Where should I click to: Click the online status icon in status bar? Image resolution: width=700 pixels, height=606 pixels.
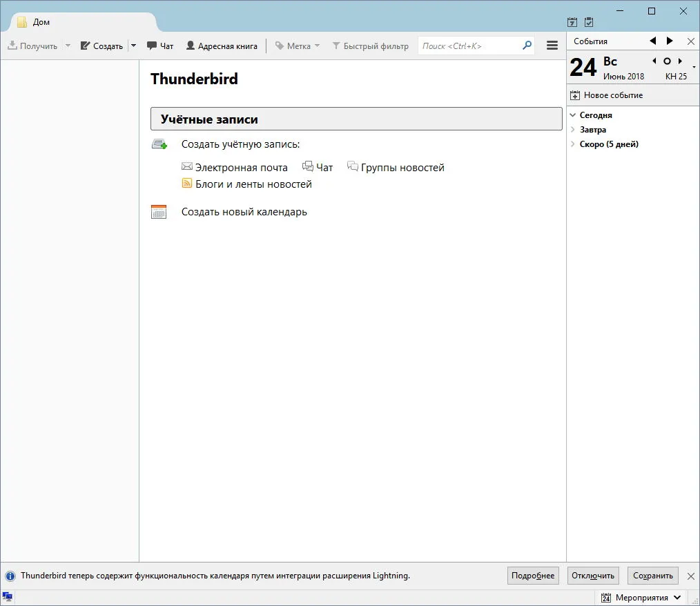pyautogui.click(x=8, y=597)
